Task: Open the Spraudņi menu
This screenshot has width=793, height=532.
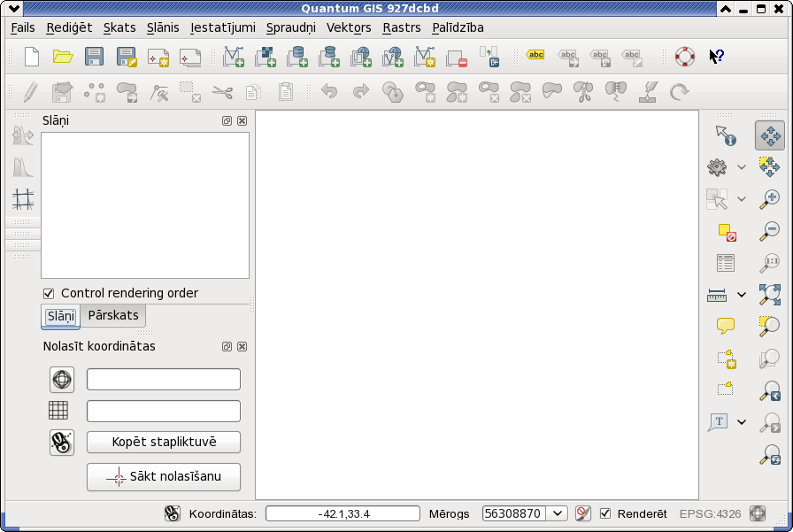Action: [291, 27]
